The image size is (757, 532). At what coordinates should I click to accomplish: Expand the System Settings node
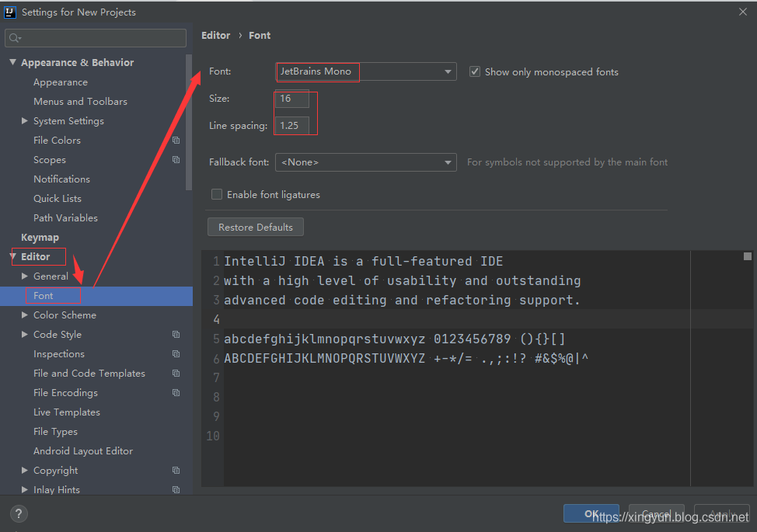coord(26,121)
